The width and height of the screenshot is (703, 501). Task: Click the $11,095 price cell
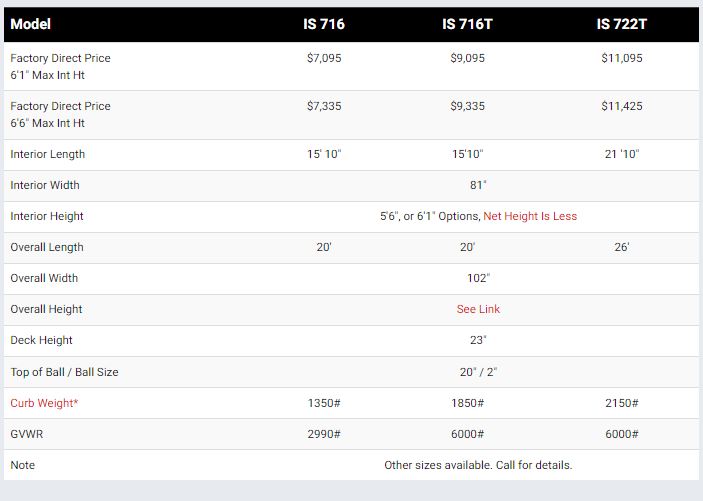coord(622,58)
